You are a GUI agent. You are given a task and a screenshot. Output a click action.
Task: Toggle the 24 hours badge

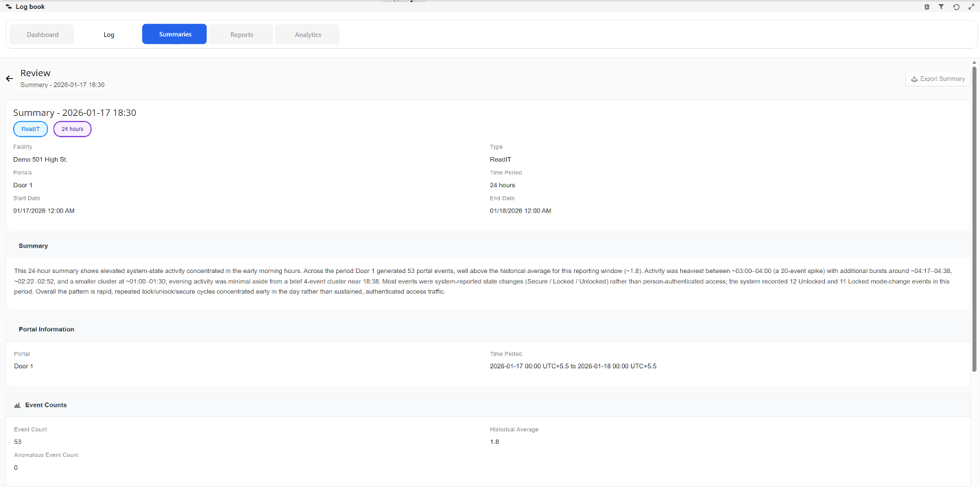click(x=72, y=129)
